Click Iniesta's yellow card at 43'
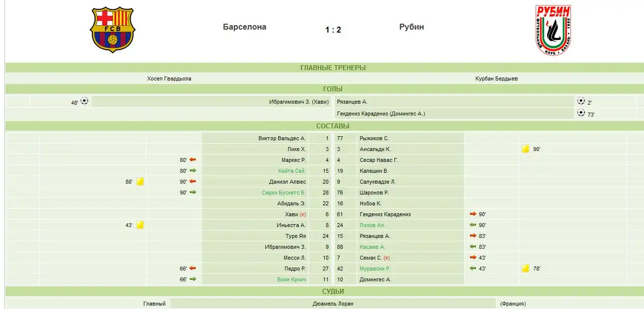The height and width of the screenshot is (309, 644). (x=140, y=225)
